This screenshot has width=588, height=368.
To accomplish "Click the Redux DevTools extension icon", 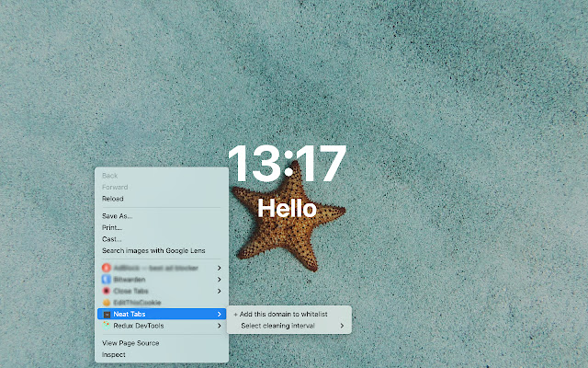I will point(107,326).
